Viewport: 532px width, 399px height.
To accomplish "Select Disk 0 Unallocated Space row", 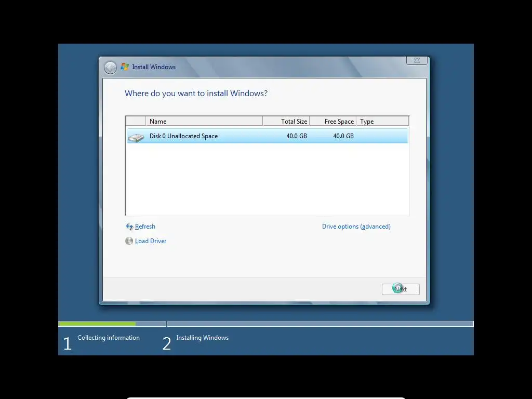I will pos(268,136).
